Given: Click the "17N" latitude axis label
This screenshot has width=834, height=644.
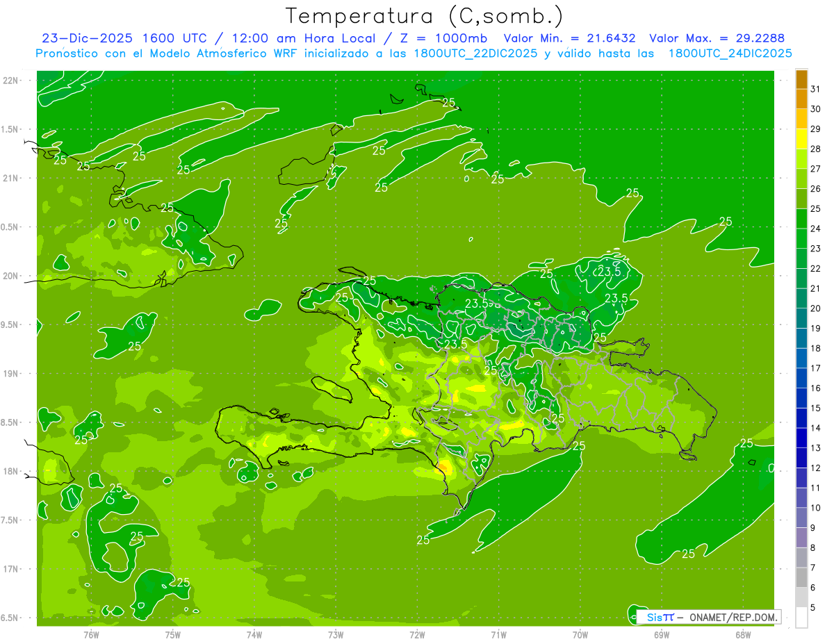Looking at the screenshot, I should 10,569.
